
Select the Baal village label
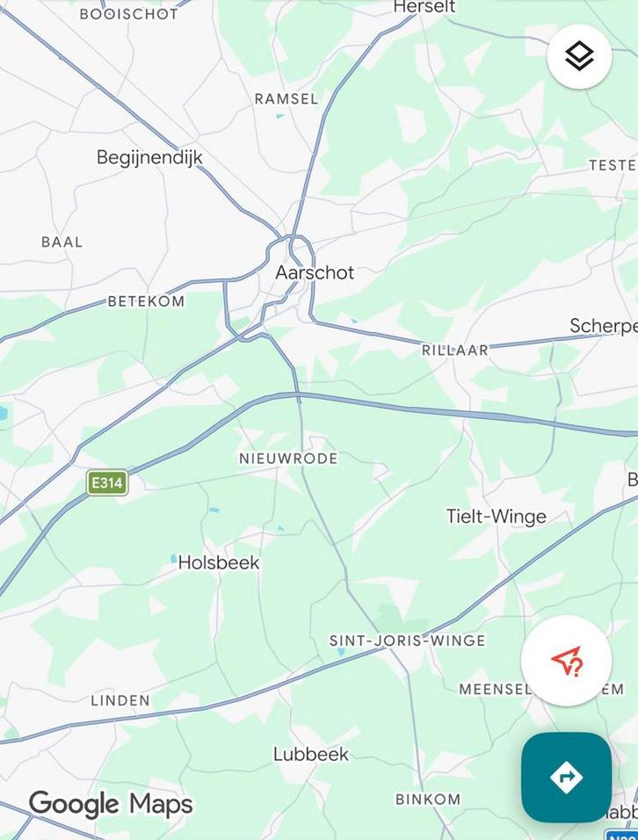click(62, 243)
